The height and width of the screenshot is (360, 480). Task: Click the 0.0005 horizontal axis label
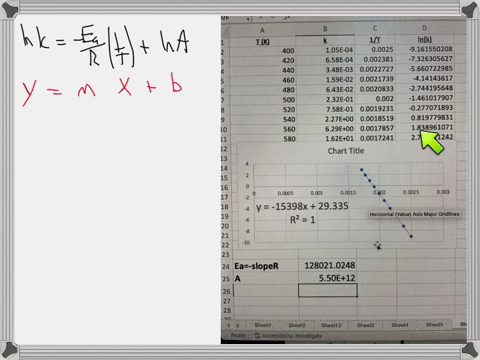(x=285, y=193)
